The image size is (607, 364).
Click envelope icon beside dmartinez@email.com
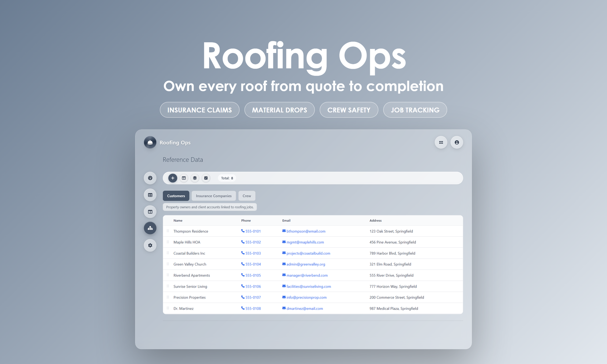(284, 308)
